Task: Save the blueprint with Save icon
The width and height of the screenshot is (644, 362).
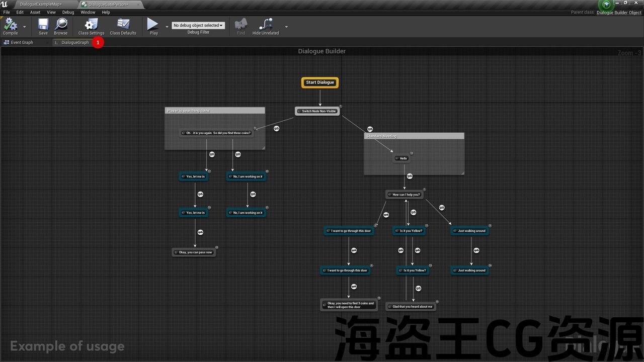Action: pyautogui.click(x=43, y=24)
